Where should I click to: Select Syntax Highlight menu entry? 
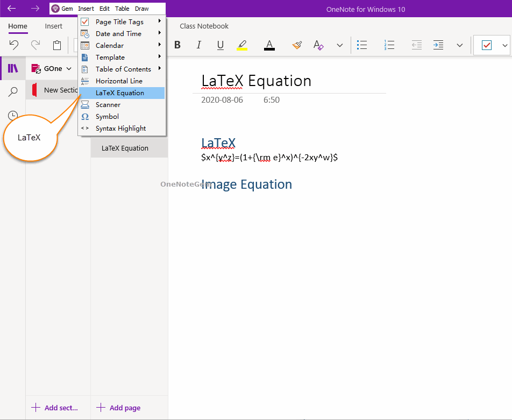coord(120,129)
